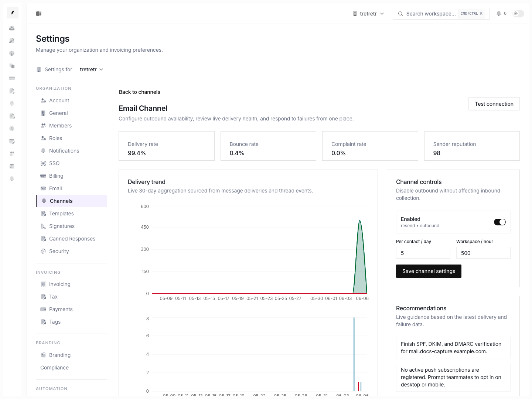Click Test connection button
The height and width of the screenshot is (399, 532).
point(494,104)
